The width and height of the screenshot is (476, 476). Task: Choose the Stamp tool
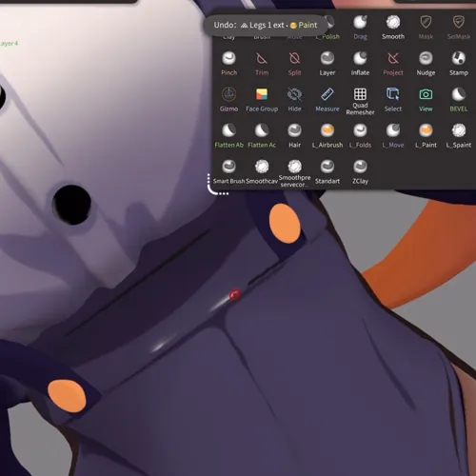coord(459,64)
